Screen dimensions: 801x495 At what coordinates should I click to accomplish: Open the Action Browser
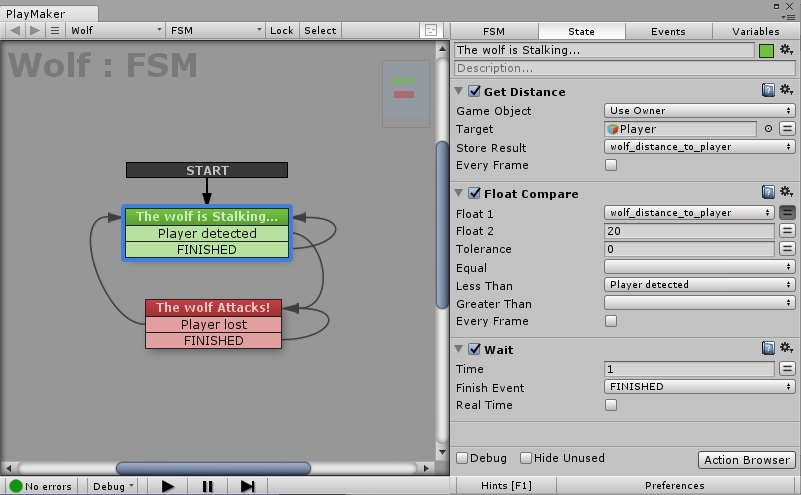coord(746,460)
